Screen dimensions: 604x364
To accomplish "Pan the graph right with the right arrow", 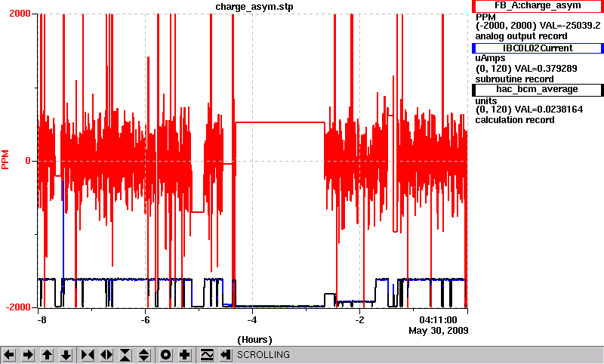I will (x=28, y=354).
